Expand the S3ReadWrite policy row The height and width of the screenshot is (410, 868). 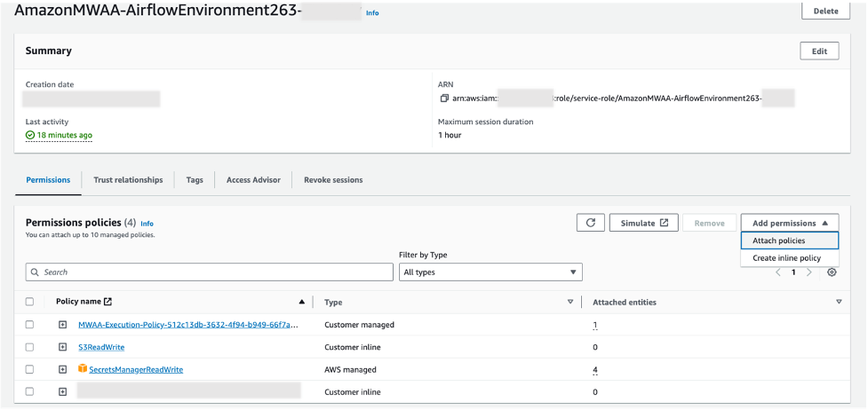click(x=62, y=348)
